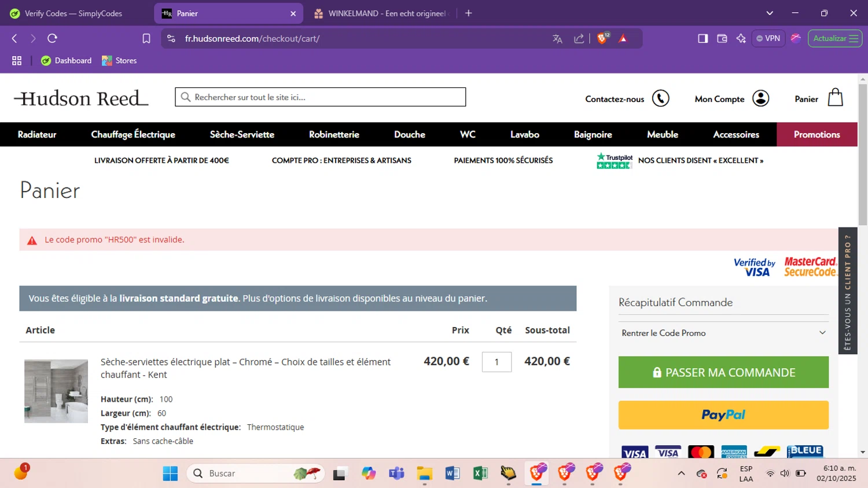Open the tab list dropdown arrow

(x=769, y=13)
